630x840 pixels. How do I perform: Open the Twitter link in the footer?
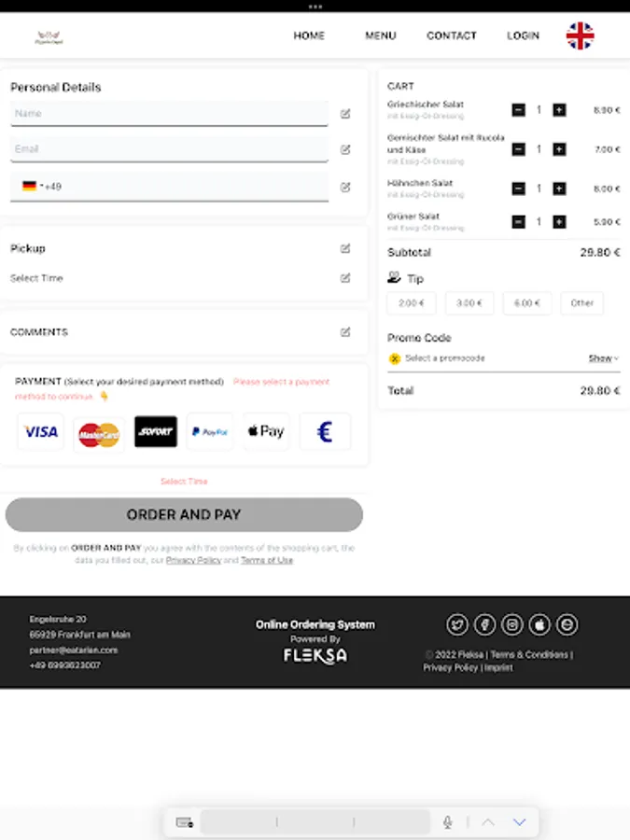pyautogui.click(x=457, y=624)
